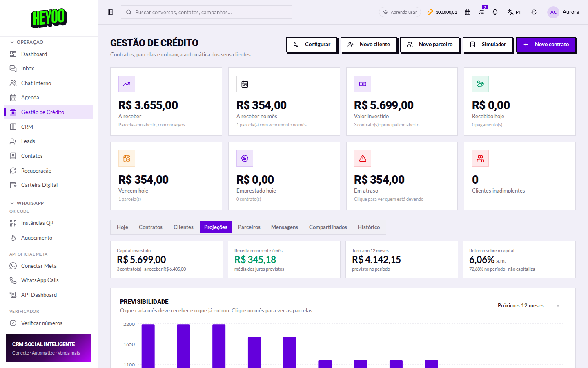This screenshot has width=588, height=368.
Task: Open the calendar icon in top bar
Action: (x=468, y=12)
